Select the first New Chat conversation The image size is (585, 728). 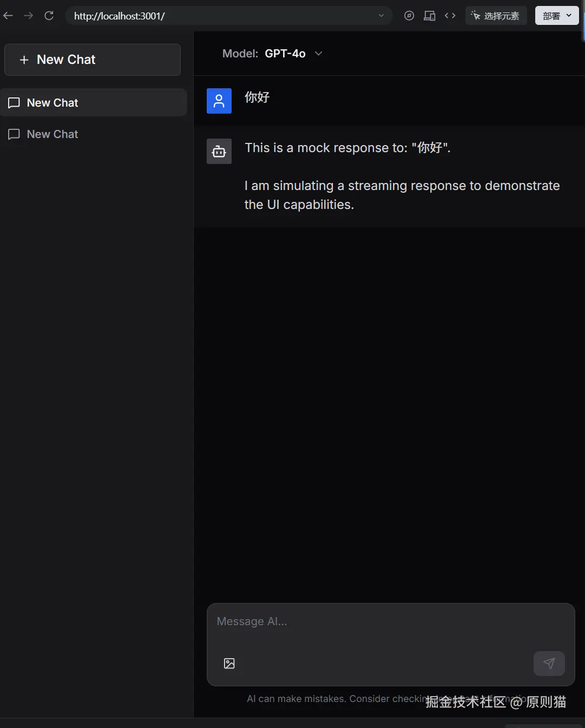tap(94, 103)
